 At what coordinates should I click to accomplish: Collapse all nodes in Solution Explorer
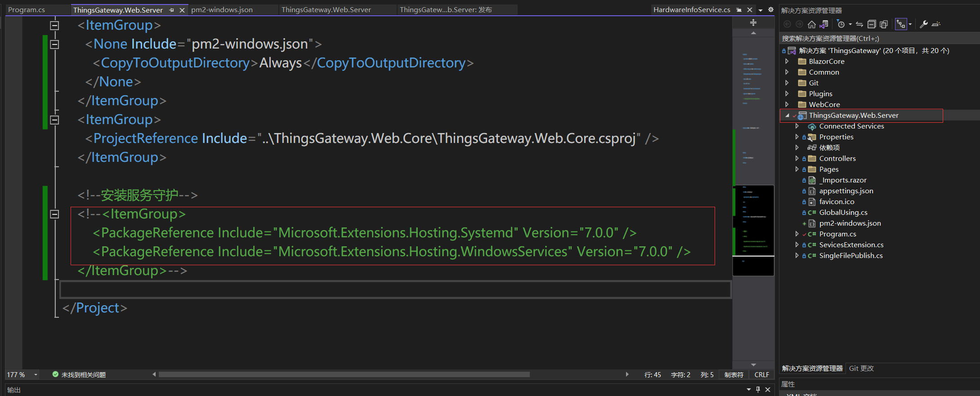(x=872, y=24)
